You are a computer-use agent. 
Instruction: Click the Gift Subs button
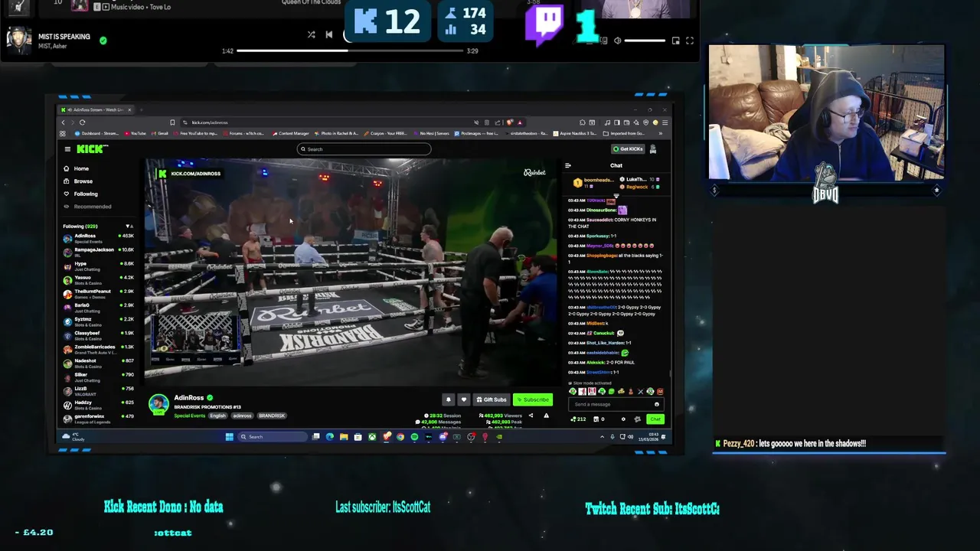pyautogui.click(x=491, y=399)
